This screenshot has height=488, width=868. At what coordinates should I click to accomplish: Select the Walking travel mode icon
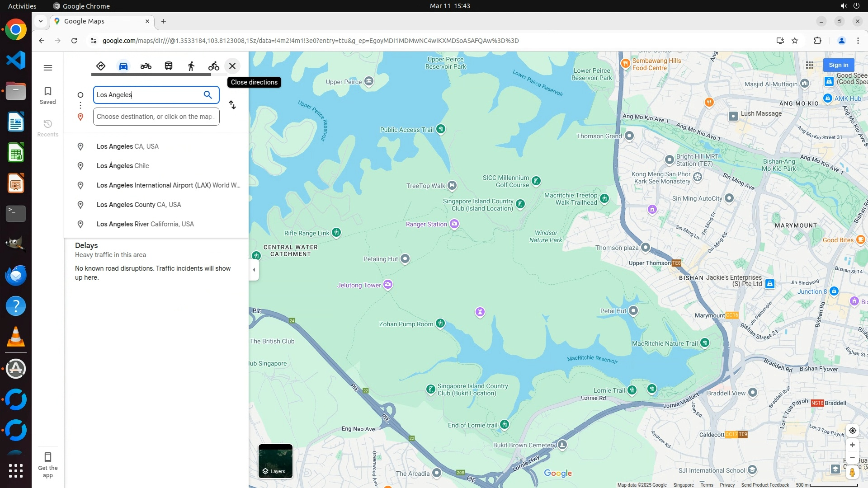[191, 66]
